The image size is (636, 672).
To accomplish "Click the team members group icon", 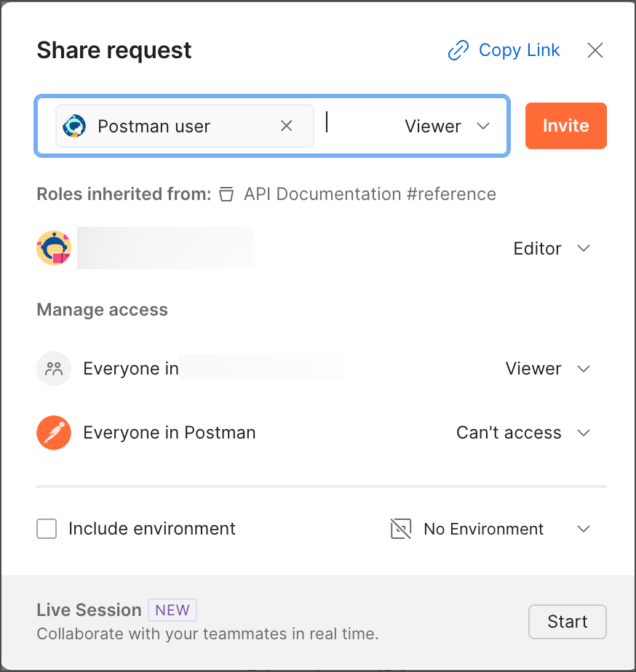I will click(x=54, y=369).
